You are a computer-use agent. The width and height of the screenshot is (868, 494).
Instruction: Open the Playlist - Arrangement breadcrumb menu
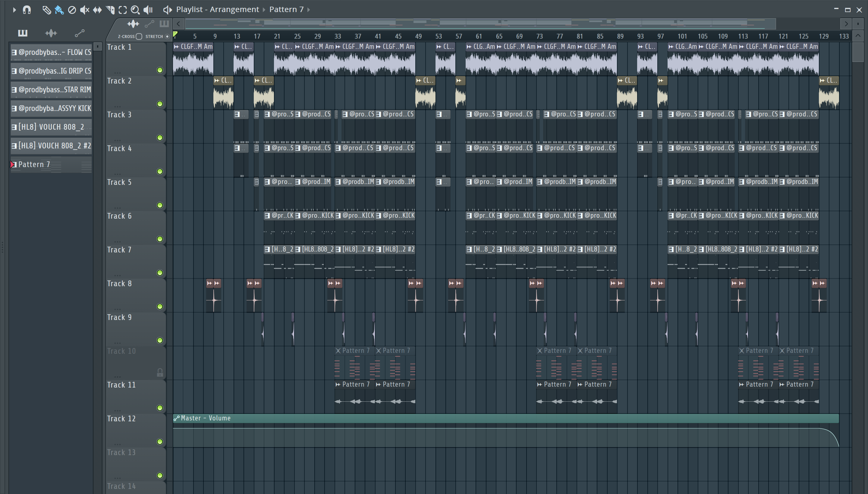click(217, 10)
